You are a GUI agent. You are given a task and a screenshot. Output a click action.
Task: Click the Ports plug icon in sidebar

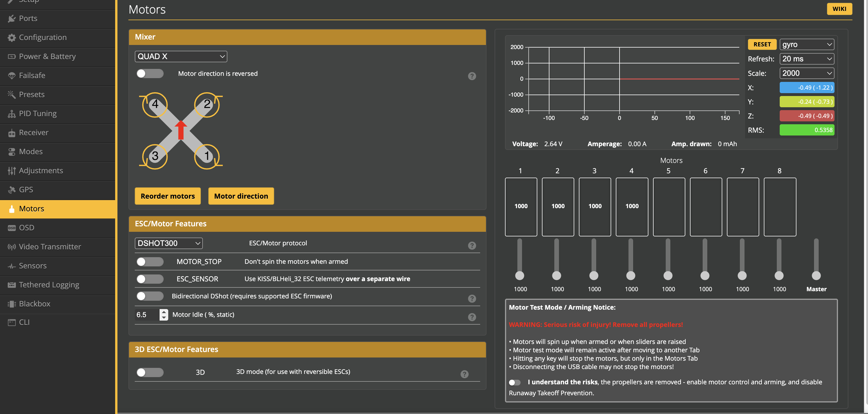[x=12, y=18]
